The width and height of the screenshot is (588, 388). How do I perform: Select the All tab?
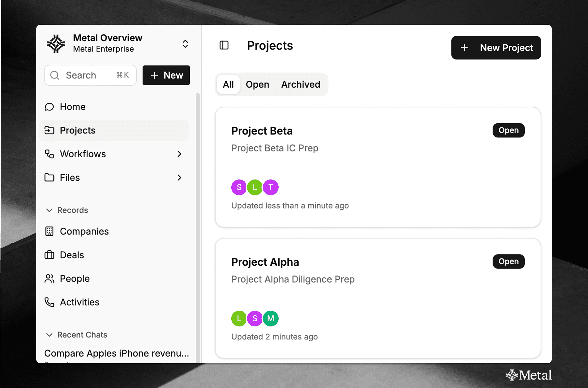228,85
